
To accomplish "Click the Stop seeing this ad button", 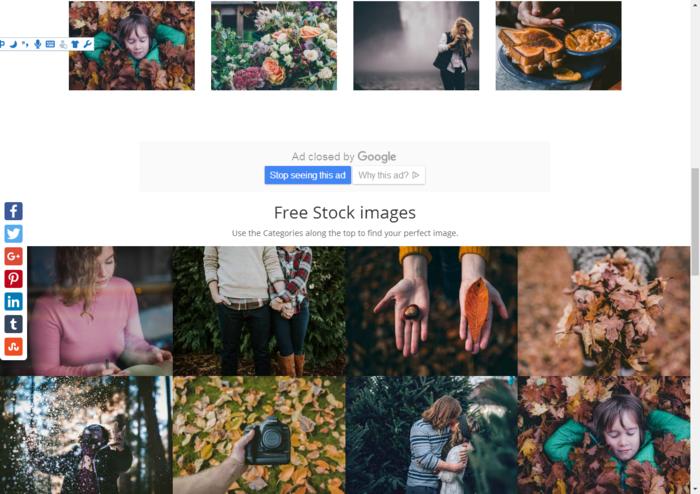I will coord(308,175).
